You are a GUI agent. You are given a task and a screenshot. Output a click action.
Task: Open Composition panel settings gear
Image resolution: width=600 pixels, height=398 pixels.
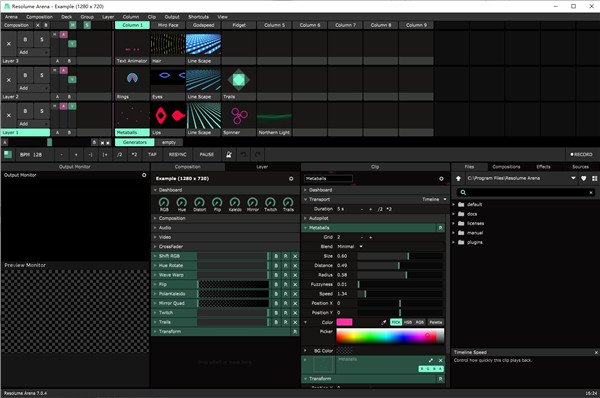[291, 179]
